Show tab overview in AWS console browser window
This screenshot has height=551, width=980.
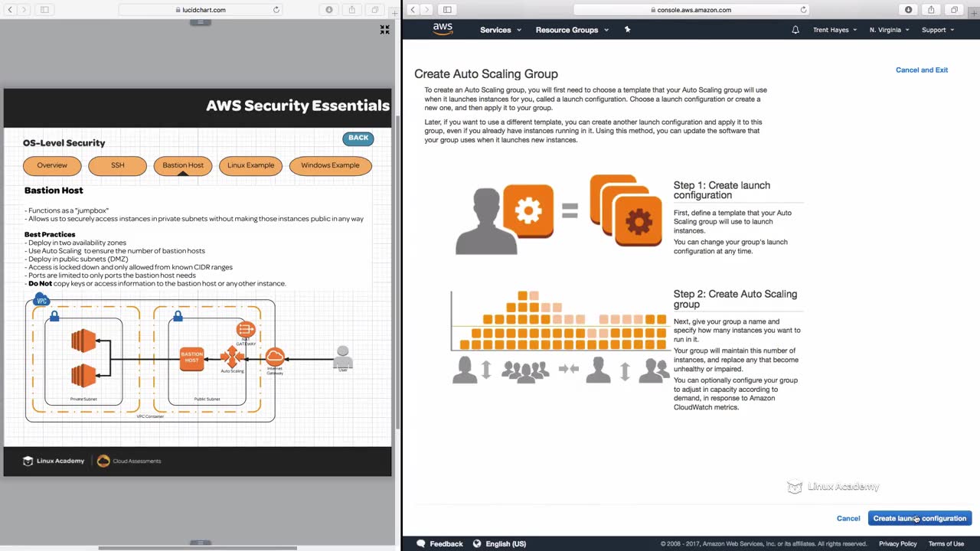[954, 10]
